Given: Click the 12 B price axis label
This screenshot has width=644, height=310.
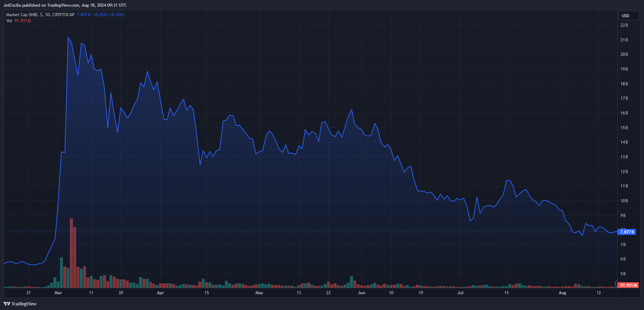Looking at the screenshot, I should 624,172.
